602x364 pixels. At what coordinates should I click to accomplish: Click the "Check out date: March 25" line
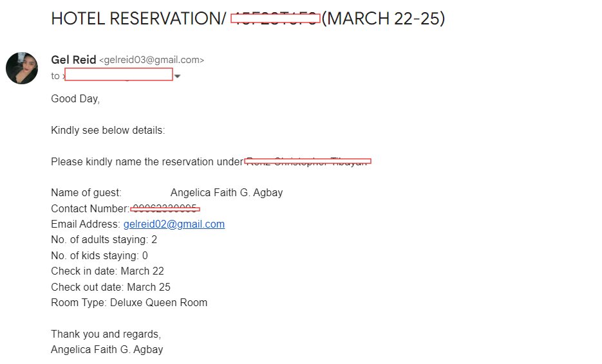(111, 287)
